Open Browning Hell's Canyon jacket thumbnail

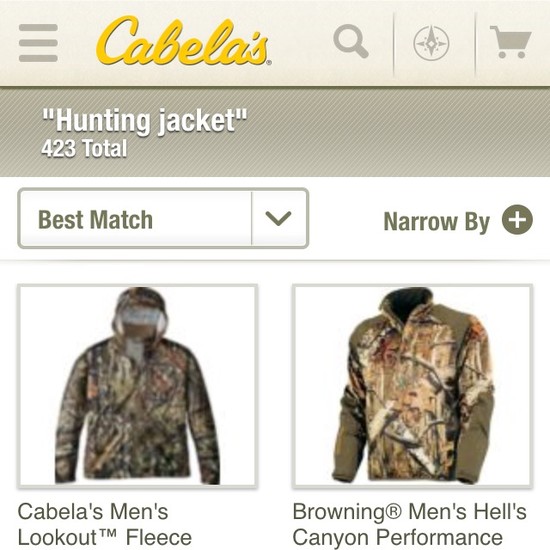point(412,386)
